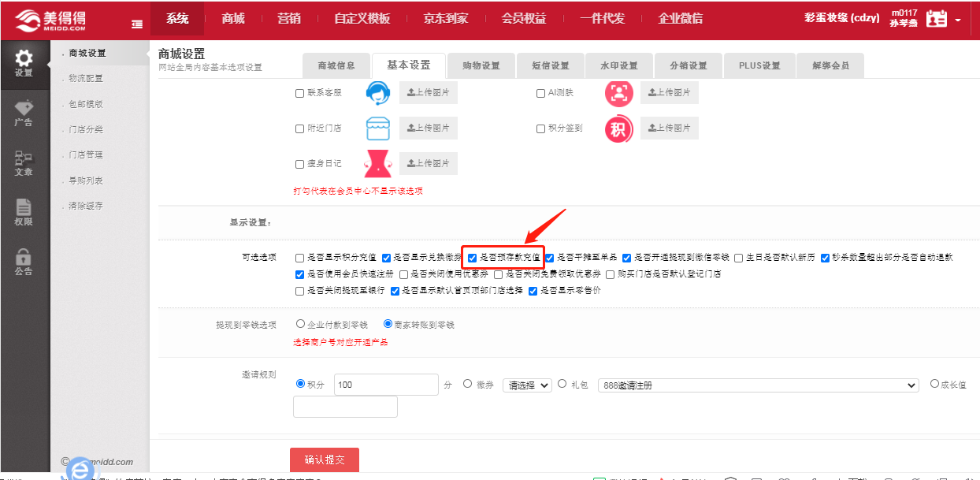
Task: Select the 企业付款到零钱 radio option
Action: (300, 324)
